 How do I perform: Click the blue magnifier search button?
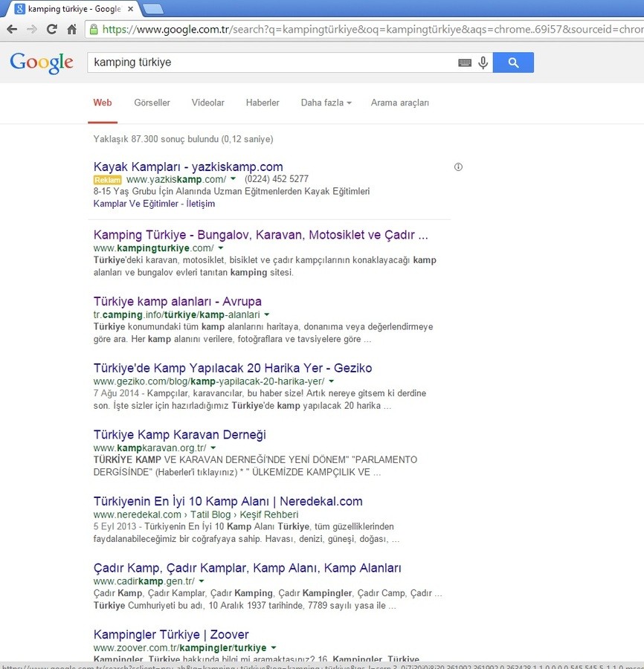tap(513, 62)
